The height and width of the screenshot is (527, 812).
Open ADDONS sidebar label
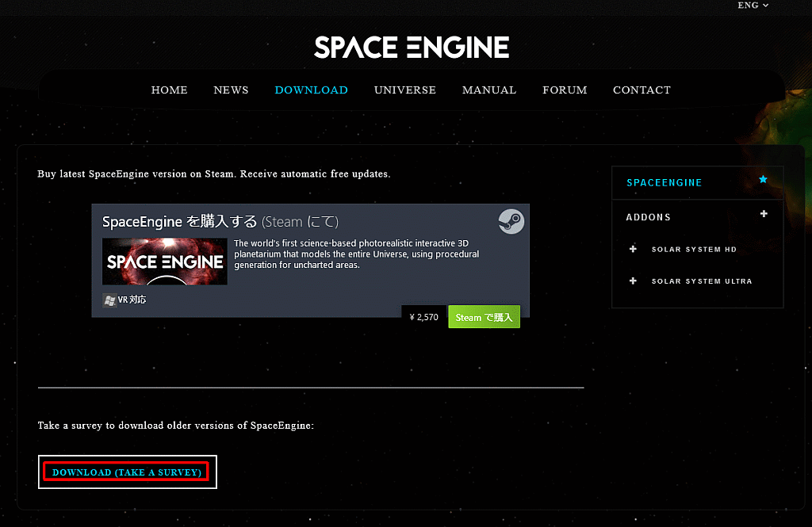[x=649, y=217]
